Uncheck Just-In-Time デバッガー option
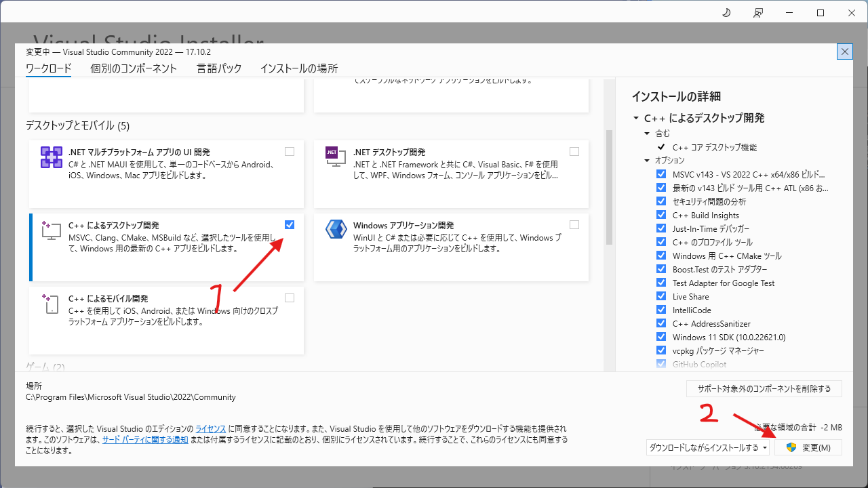 (661, 228)
